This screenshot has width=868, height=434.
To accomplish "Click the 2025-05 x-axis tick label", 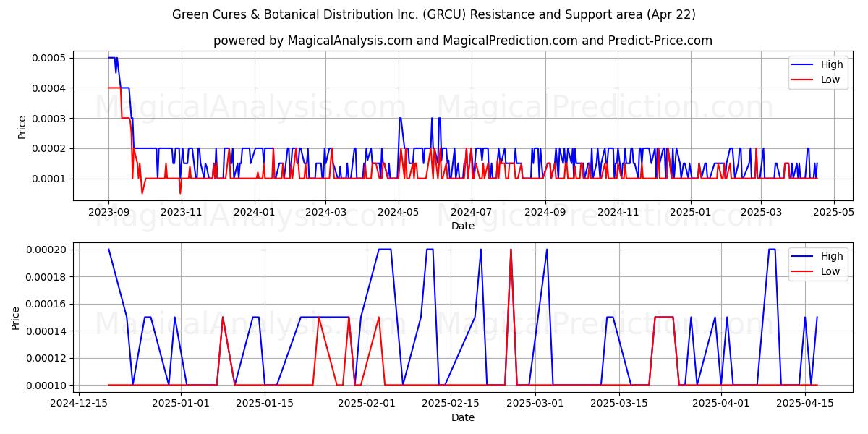I will point(833,212).
